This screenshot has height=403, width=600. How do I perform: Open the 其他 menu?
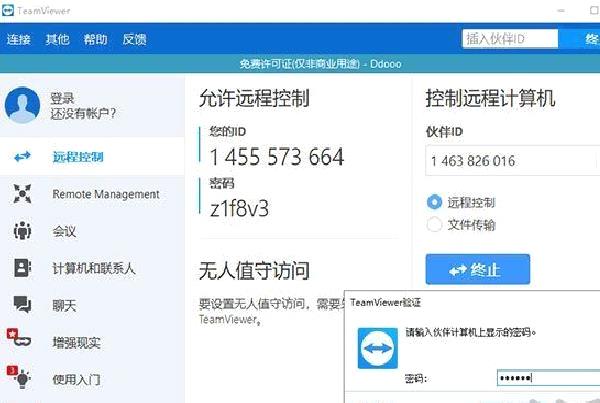pyautogui.click(x=57, y=39)
